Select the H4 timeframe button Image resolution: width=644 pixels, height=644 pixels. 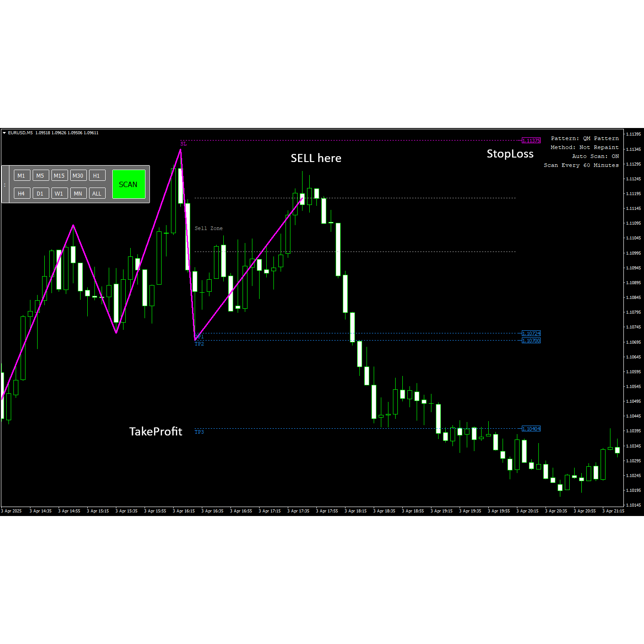21,193
